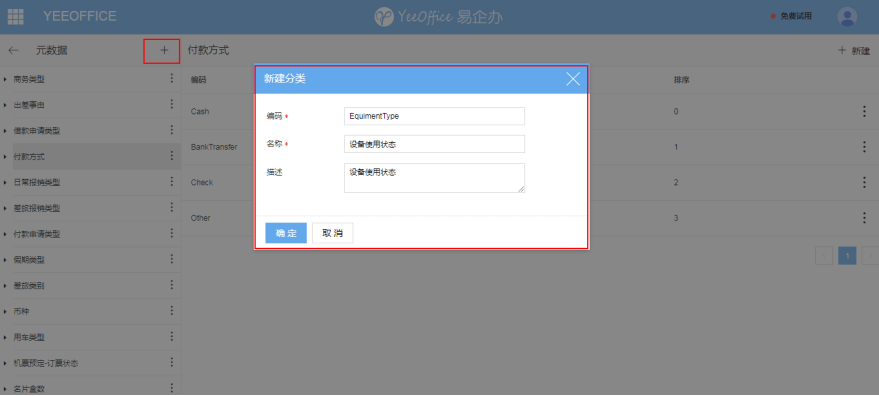Open more options for 付款申请类型
The image size is (879, 396).
tap(172, 233)
